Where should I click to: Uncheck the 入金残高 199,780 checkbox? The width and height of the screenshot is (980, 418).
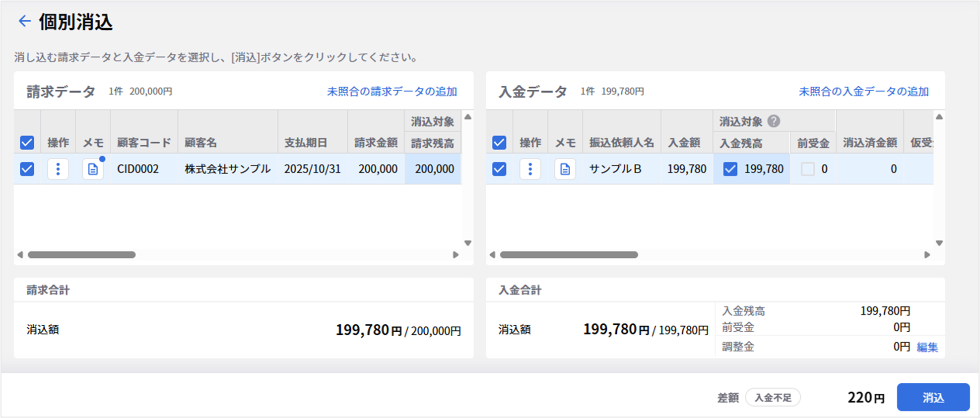pyautogui.click(x=730, y=169)
